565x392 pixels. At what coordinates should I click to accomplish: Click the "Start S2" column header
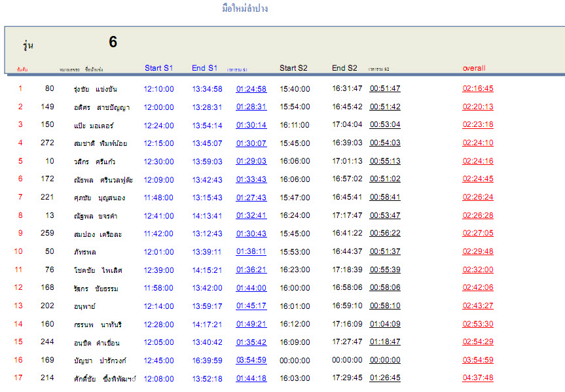(293, 68)
